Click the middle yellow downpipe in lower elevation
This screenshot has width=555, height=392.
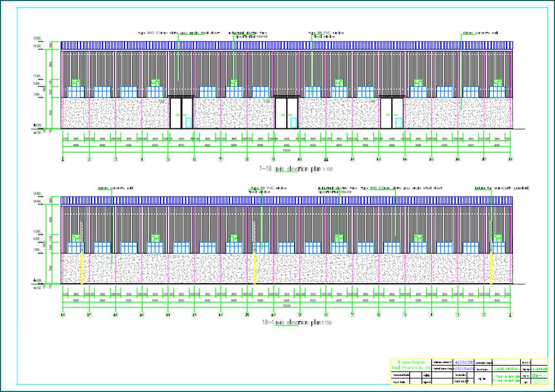point(256,268)
